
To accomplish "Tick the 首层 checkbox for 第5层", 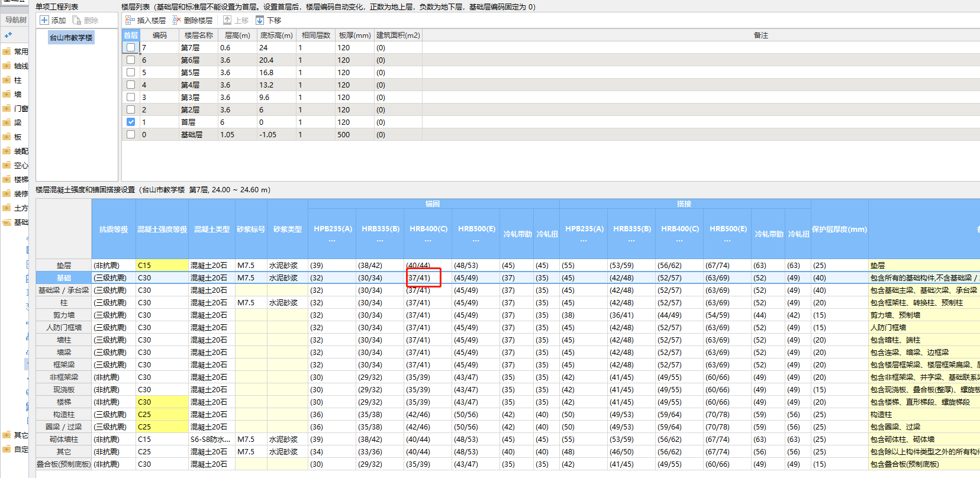I will [131, 72].
